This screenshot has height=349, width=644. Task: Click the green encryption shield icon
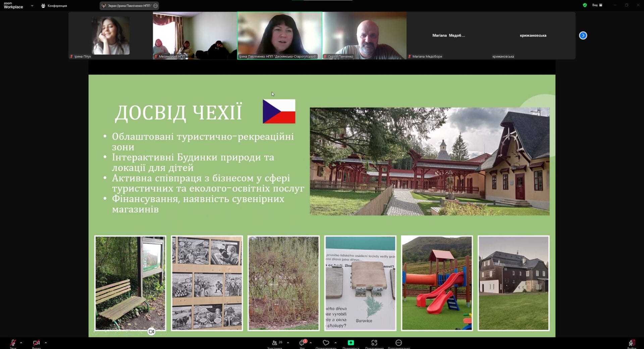click(x=585, y=5)
